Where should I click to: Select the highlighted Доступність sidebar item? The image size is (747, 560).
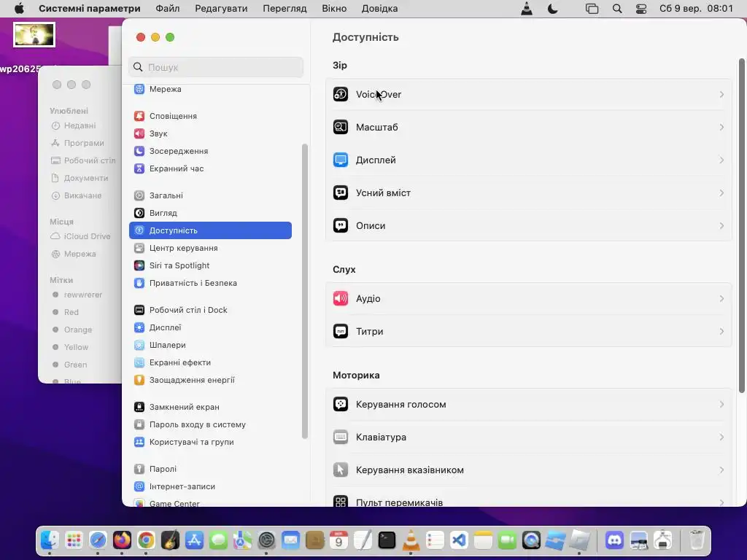tap(210, 230)
